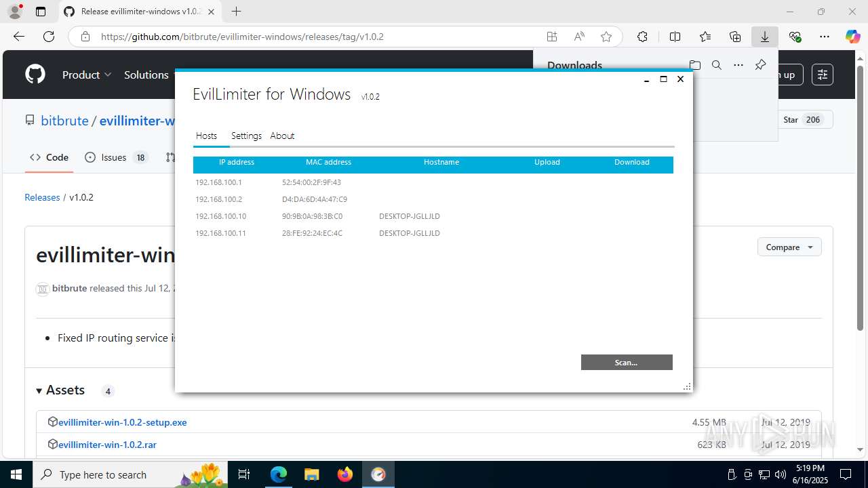Click the Download column header
This screenshot has width=868, height=488.
[632, 162]
